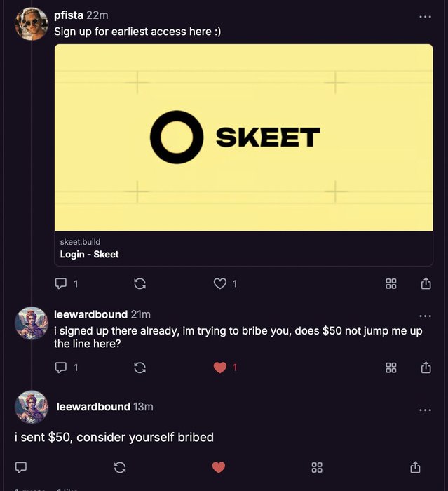The image size is (448, 491).
Task: Repost the 'consider yourself bribed' post
Action: tap(120, 468)
